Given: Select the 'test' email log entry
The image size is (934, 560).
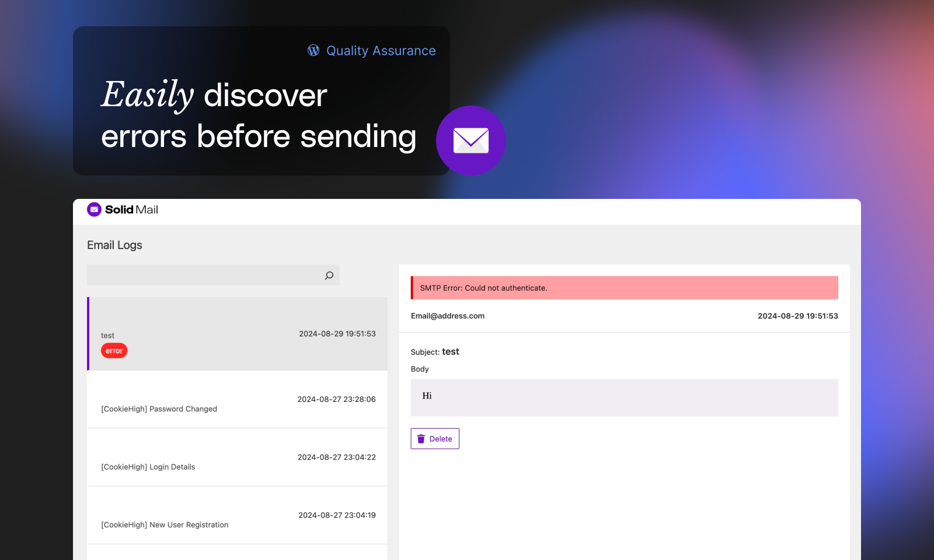Looking at the screenshot, I should (237, 334).
